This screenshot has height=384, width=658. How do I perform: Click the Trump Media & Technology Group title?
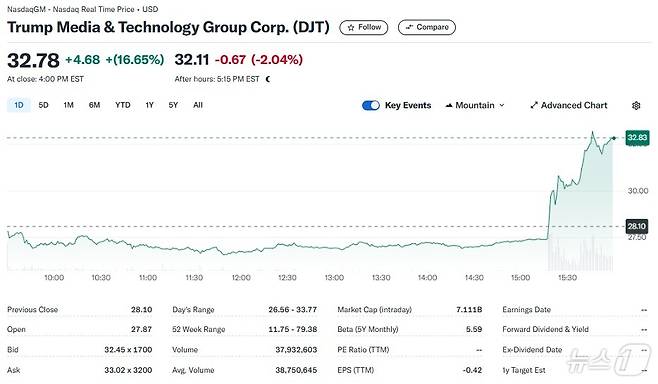(x=168, y=27)
